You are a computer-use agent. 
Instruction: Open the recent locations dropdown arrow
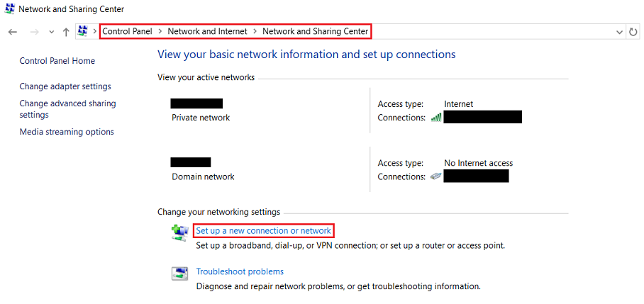click(x=51, y=32)
